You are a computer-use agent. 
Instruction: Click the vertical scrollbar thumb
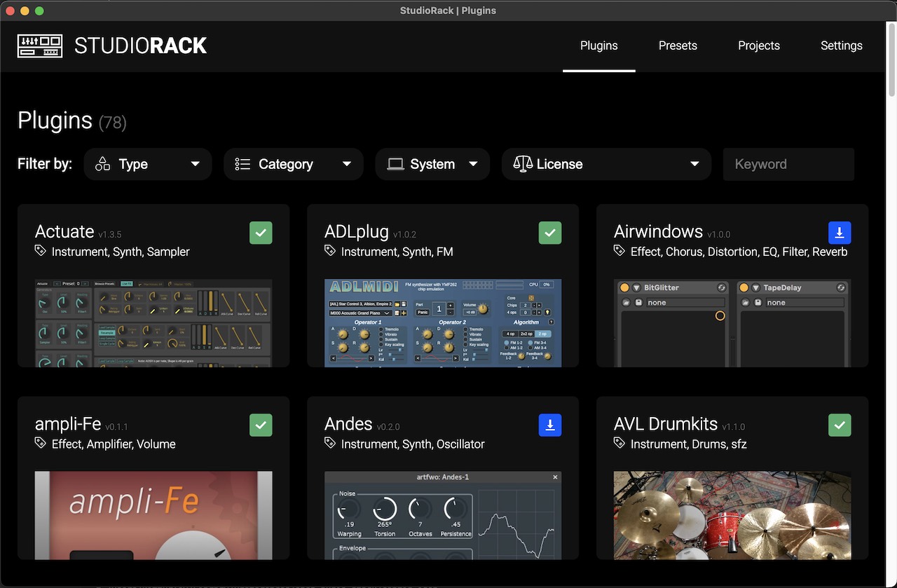(891, 60)
